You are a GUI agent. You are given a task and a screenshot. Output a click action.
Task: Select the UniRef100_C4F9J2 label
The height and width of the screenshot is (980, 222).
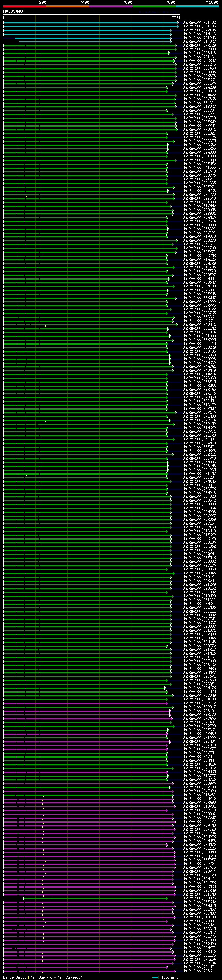[x=199, y=768]
